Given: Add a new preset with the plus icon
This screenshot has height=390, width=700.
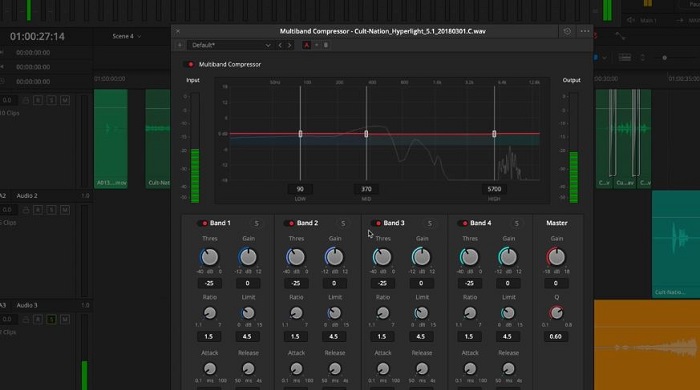Looking at the screenshot, I should [x=179, y=45].
